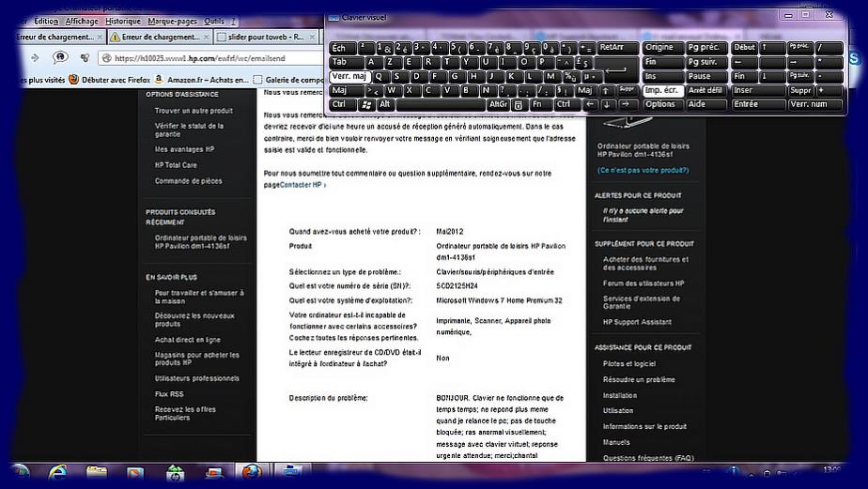
Task: Toggle the Verr. maj caps lock key
Action: pyautogui.click(x=349, y=76)
